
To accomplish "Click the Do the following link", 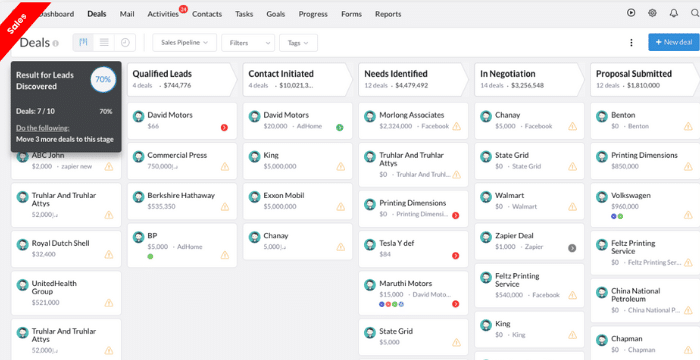I will 42,128.
